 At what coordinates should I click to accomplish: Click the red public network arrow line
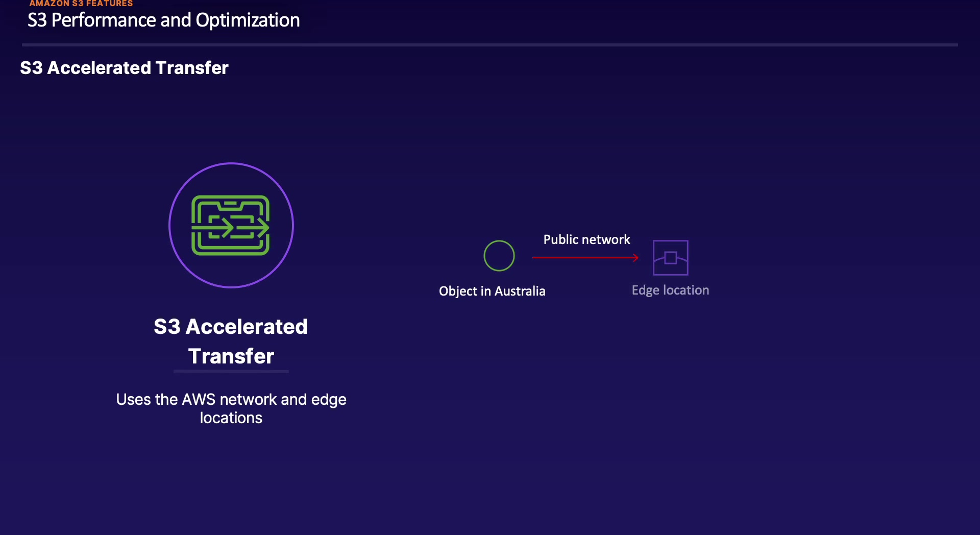[582, 258]
